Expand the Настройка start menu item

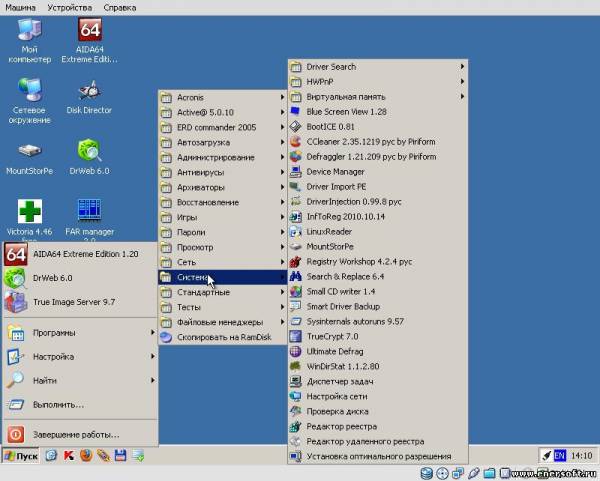point(81,357)
